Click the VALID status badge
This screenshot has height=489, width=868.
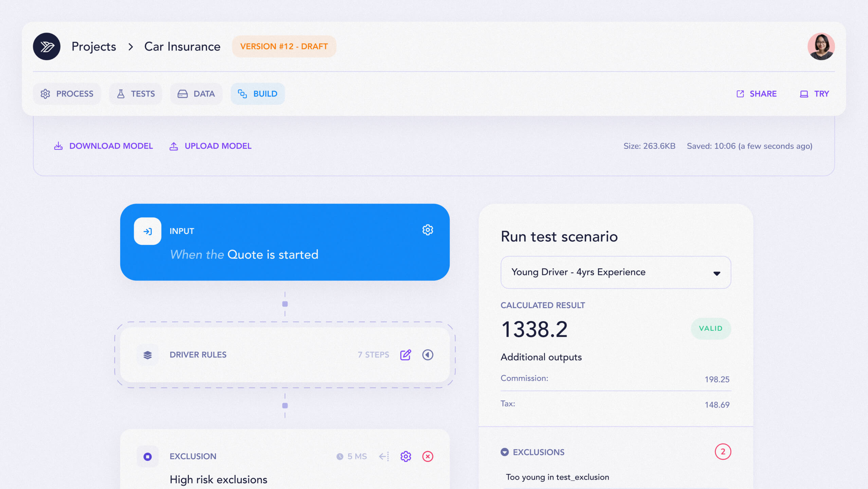click(710, 328)
